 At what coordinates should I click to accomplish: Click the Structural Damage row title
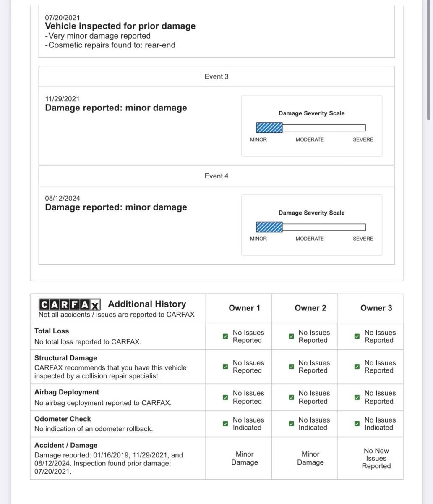click(65, 358)
